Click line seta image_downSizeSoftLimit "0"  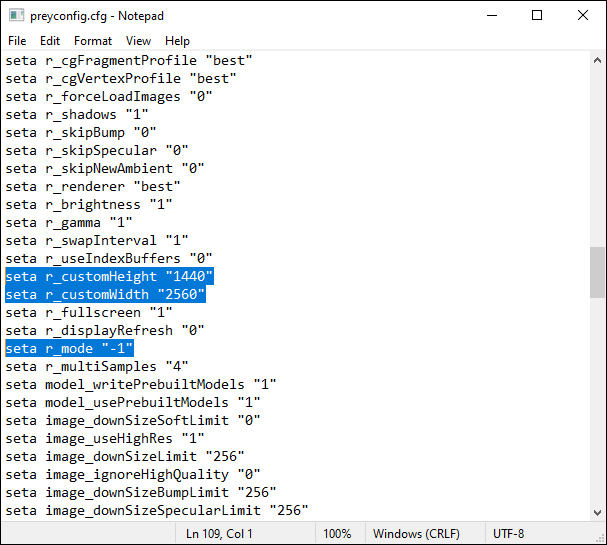click(133, 420)
